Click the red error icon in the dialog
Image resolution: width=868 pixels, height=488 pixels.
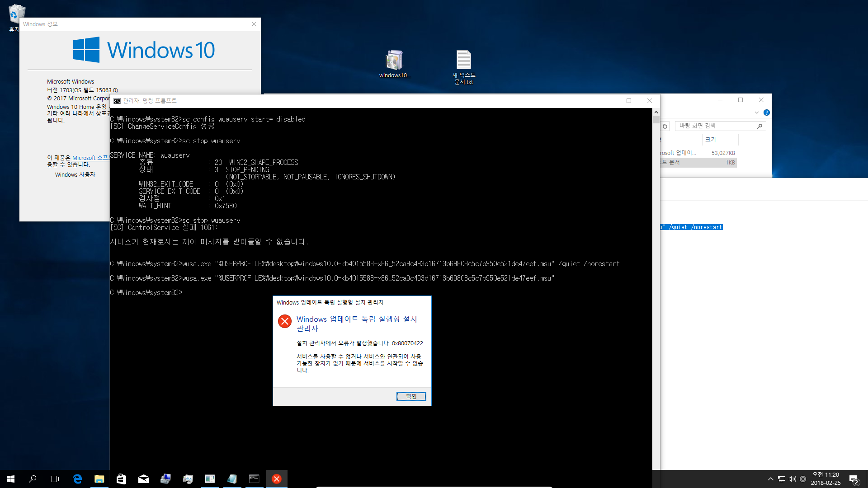tap(285, 321)
